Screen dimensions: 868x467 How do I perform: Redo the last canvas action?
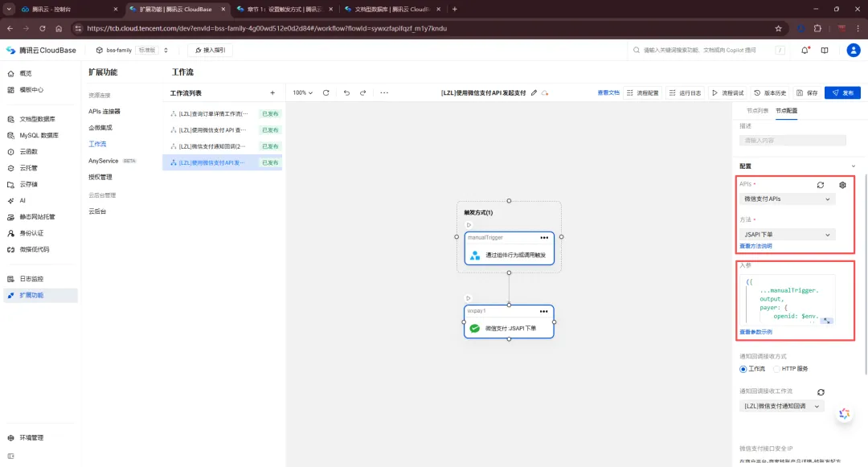click(x=363, y=93)
